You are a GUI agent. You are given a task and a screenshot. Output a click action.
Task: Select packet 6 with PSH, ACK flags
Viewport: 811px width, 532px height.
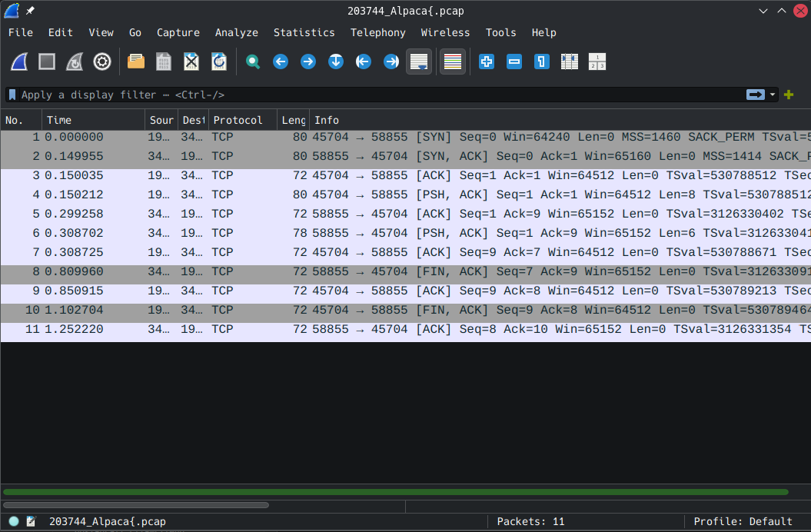(384, 233)
